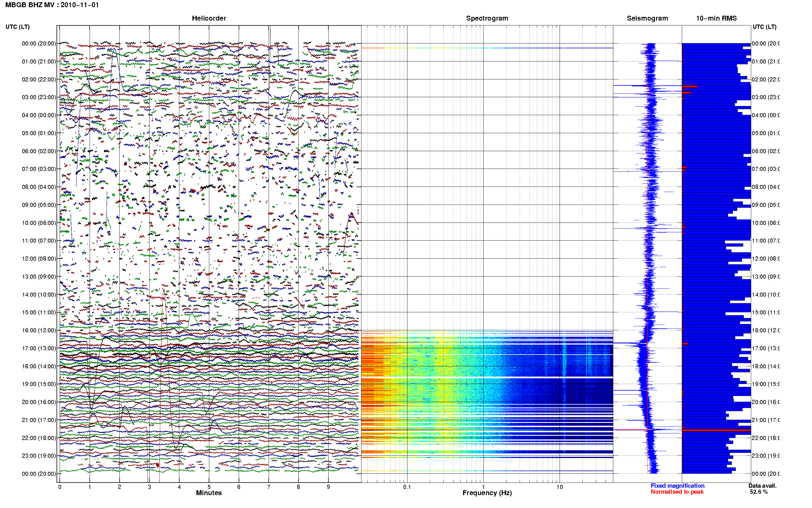
Task: Click the '03:00 (23:00)' left time label
Action: tap(39, 97)
